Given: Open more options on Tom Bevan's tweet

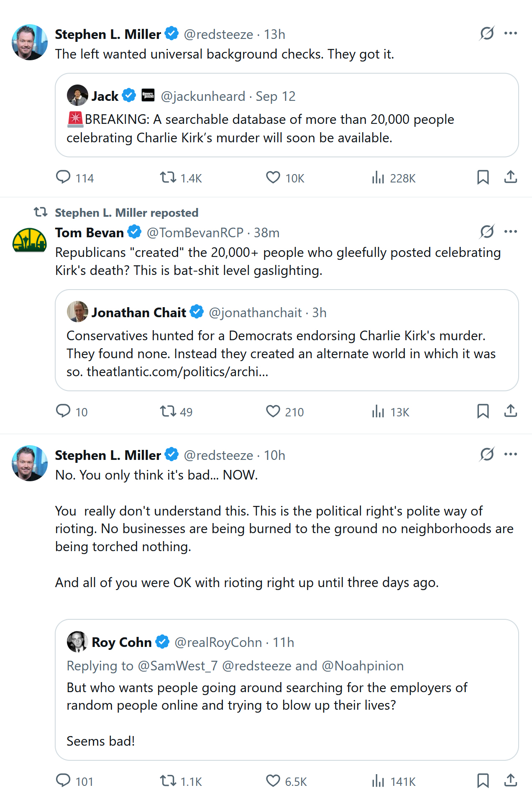Looking at the screenshot, I should point(510,231).
